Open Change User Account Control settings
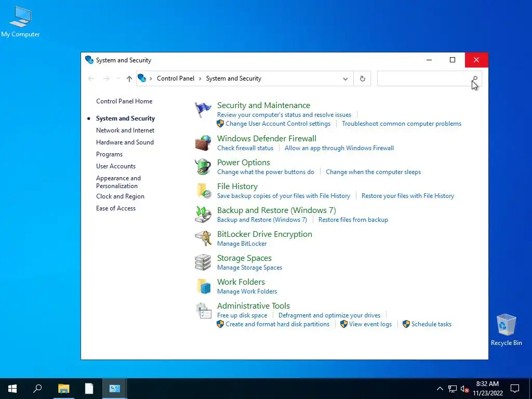The image size is (532, 399). (x=278, y=124)
